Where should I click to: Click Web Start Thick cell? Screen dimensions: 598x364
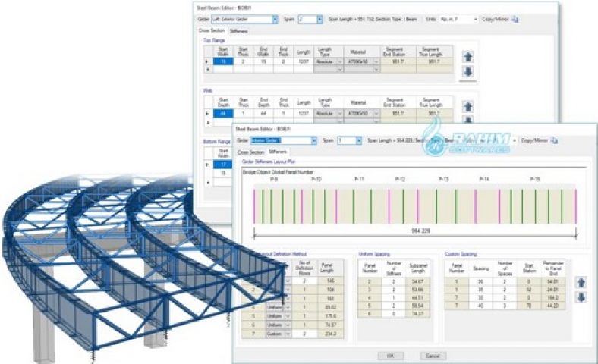244,114
